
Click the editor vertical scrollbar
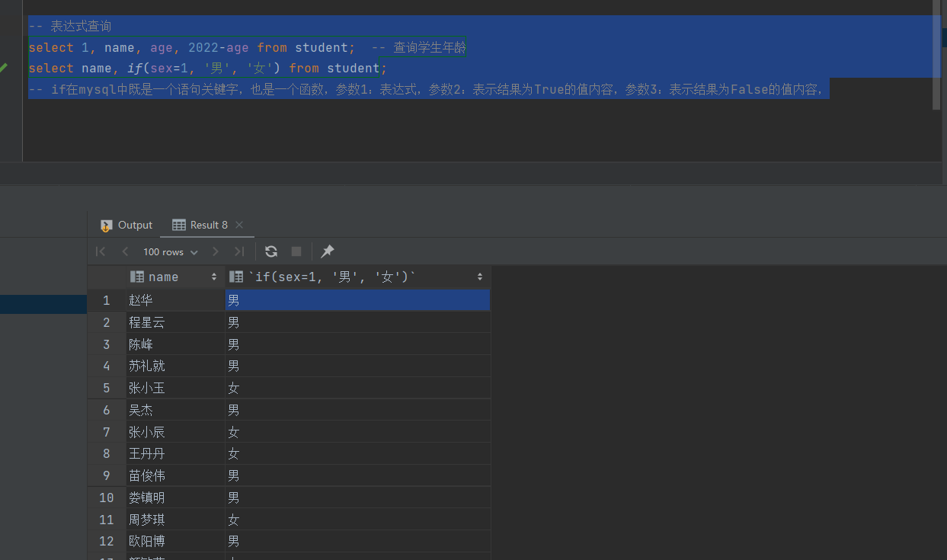tap(937, 61)
